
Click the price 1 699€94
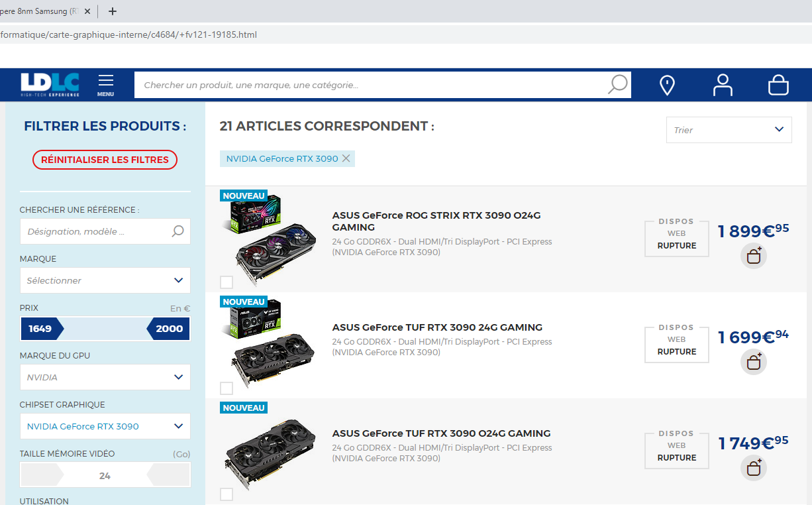(754, 336)
